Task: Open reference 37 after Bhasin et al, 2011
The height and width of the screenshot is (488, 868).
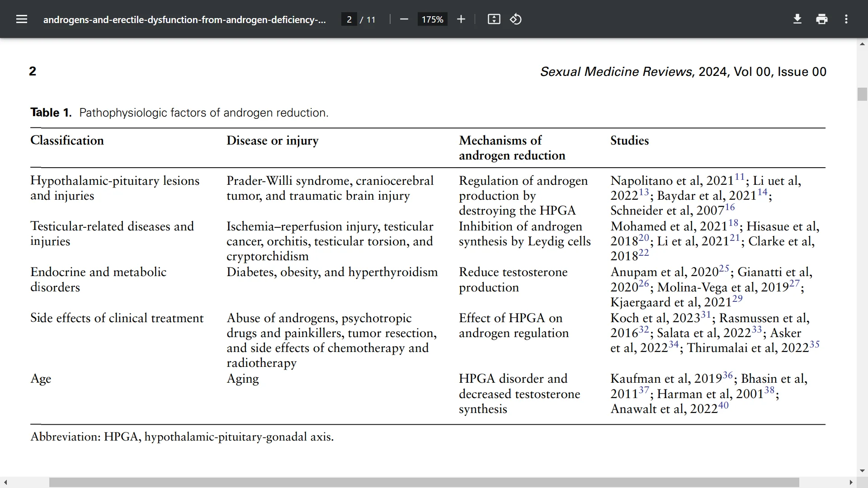Action: [x=644, y=390]
